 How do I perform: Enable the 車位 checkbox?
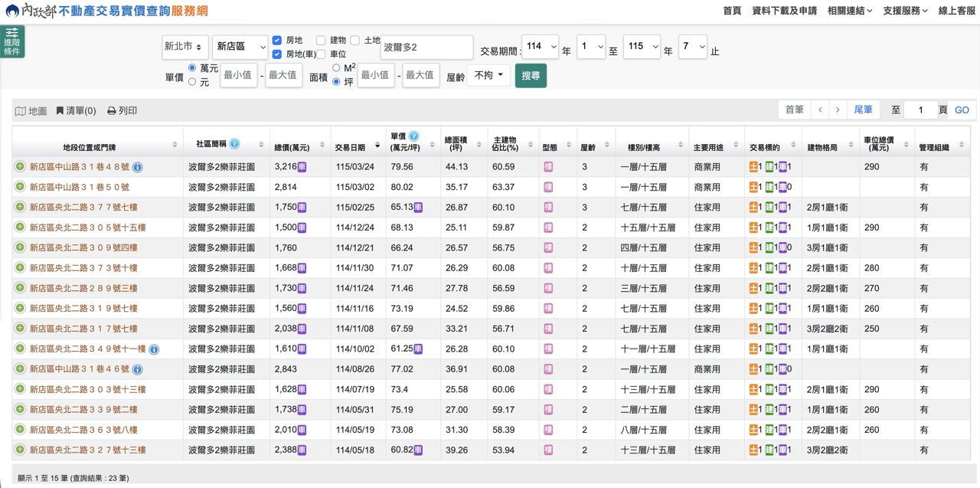(x=321, y=54)
